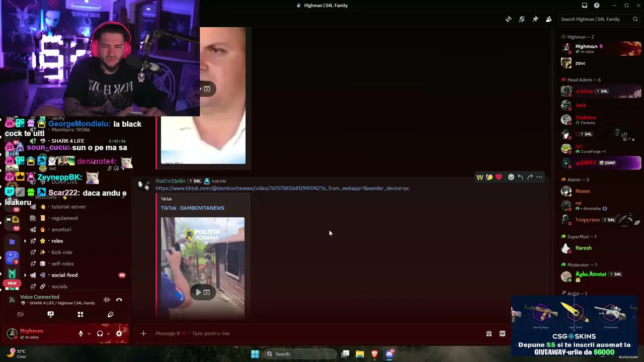Screen dimensions: 644x362
Task: Mute the microphone
Action: coord(80,333)
